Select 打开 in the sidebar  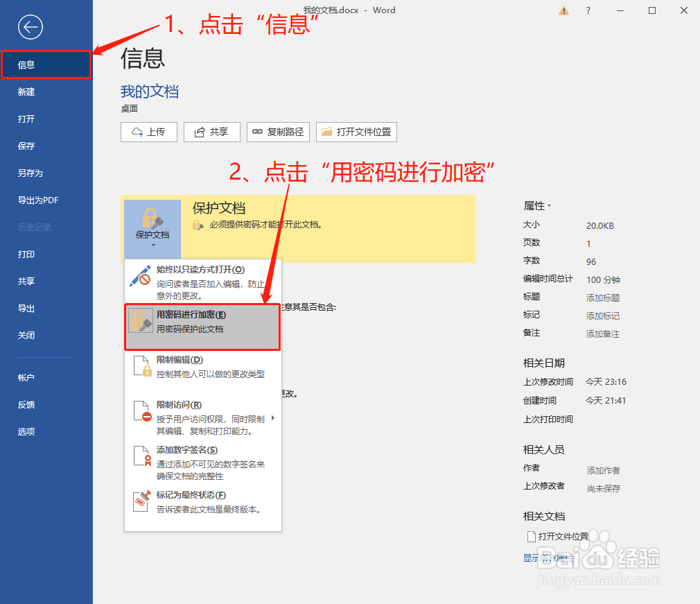tap(46, 119)
